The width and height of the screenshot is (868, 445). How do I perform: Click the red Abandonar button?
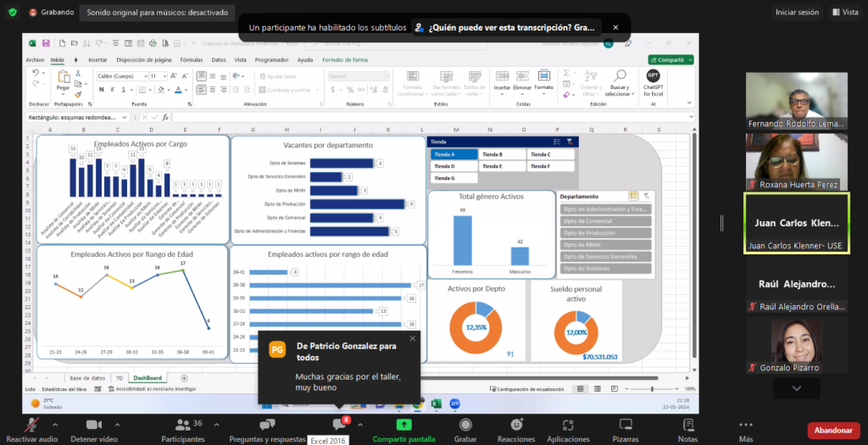(x=833, y=431)
